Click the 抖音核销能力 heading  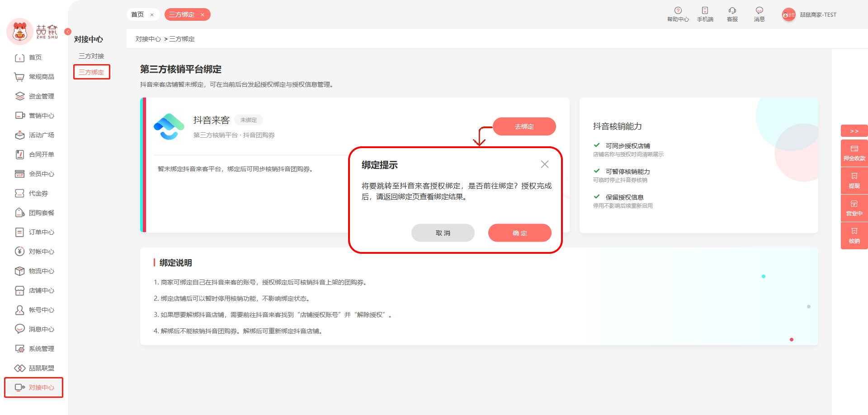618,126
